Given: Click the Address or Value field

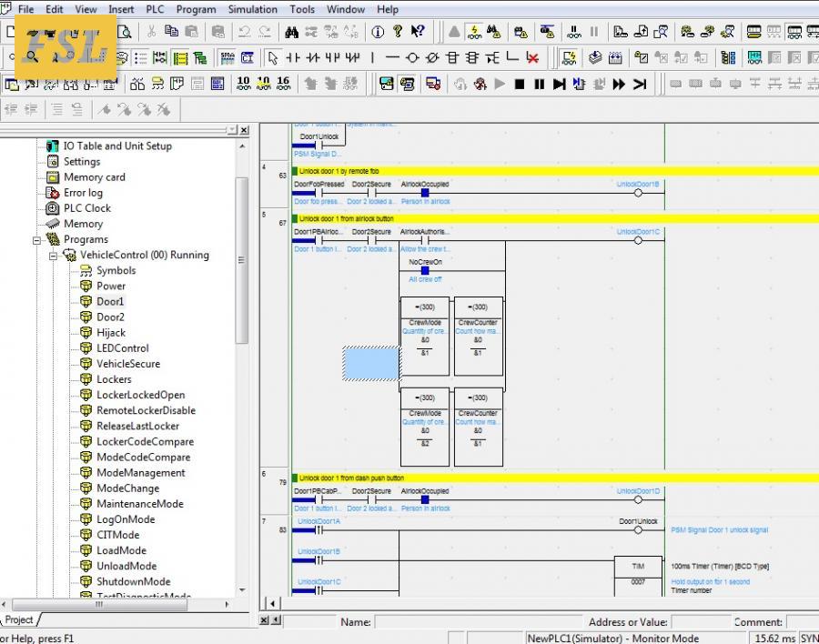Looking at the screenshot, I should 700,622.
